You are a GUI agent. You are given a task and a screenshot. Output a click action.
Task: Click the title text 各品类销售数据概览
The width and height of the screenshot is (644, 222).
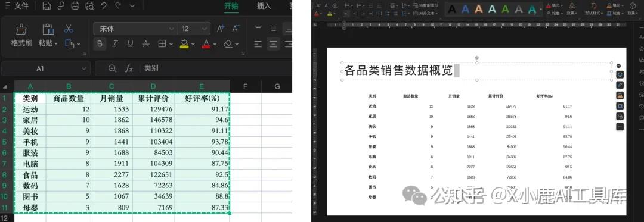pyautogui.click(x=398, y=70)
